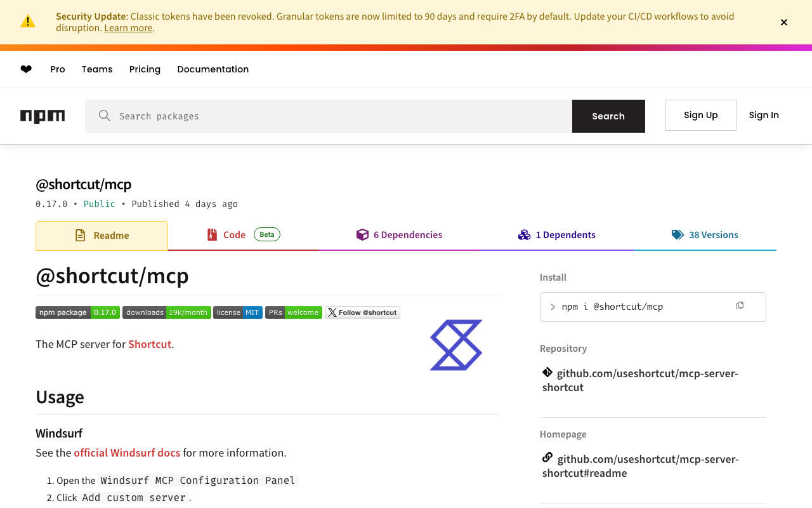Image resolution: width=812 pixels, height=508 pixels.
Task: Open the Readme tab
Action: point(101,236)
